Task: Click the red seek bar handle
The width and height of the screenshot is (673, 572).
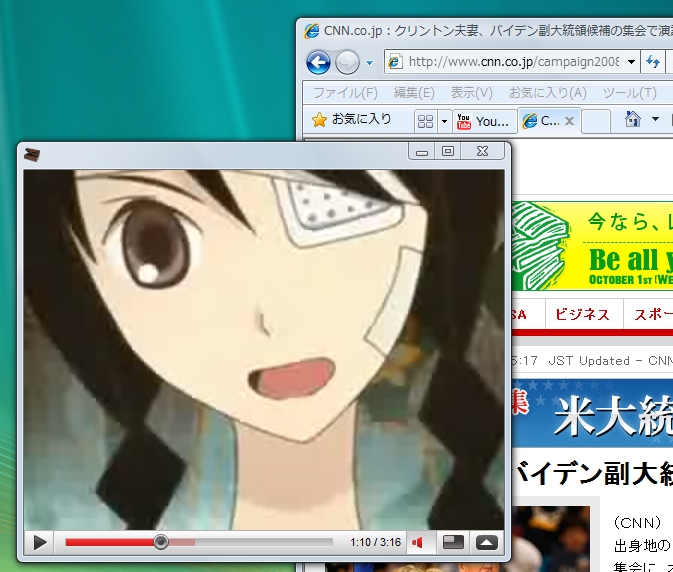Action: (x=161, y=542)
